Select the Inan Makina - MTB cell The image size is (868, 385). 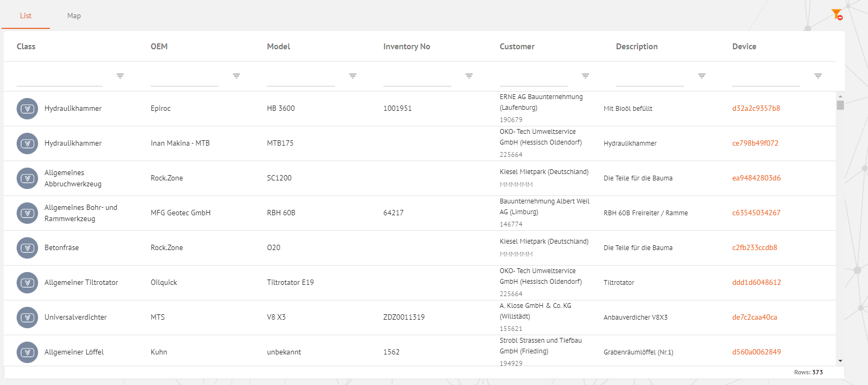(180, 143)
